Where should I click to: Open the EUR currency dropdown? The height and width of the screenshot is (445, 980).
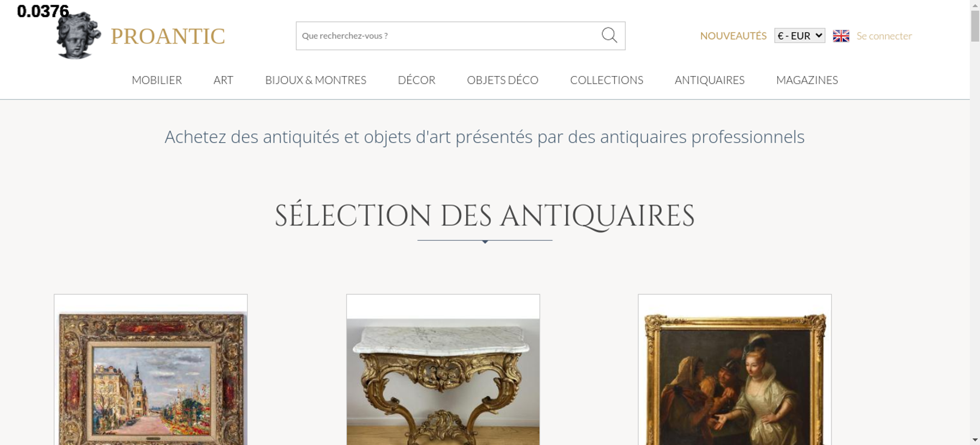point(800,36)
